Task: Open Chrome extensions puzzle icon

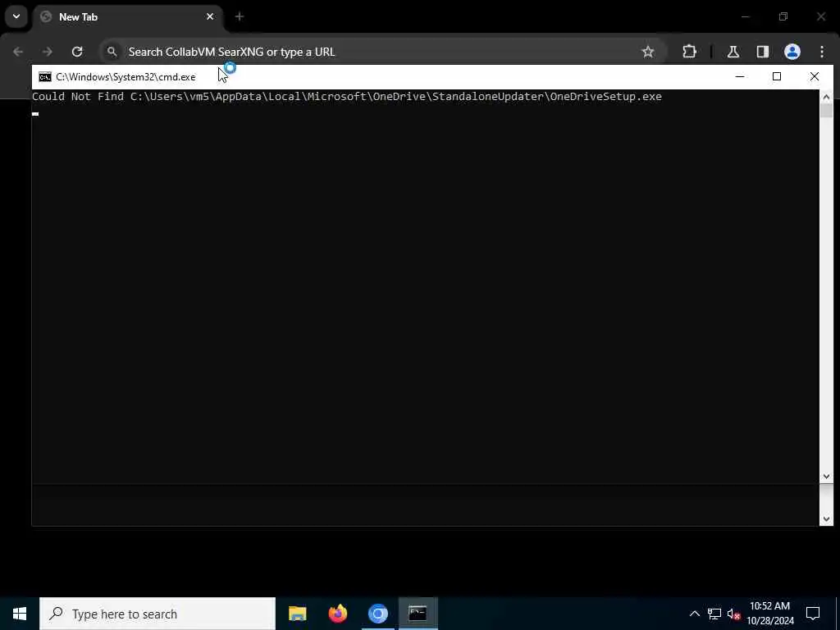Action: [x=689, y=52]
